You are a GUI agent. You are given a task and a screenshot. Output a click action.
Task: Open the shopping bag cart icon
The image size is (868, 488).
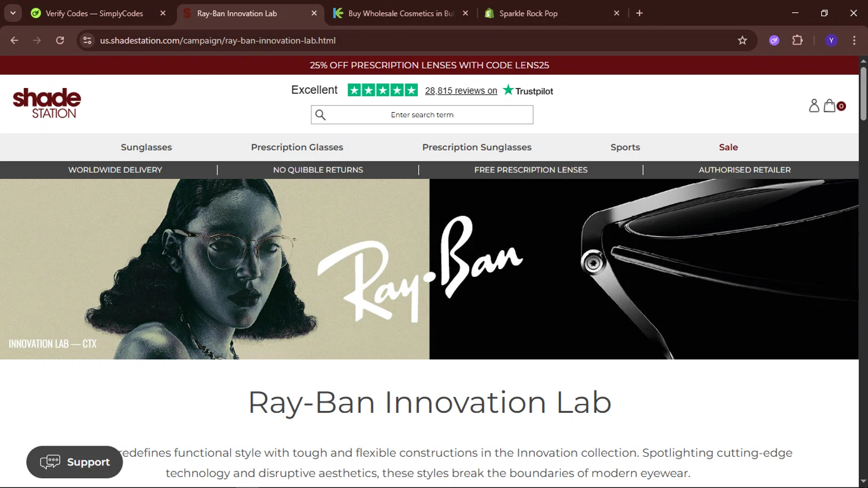(x=830, y=105)
